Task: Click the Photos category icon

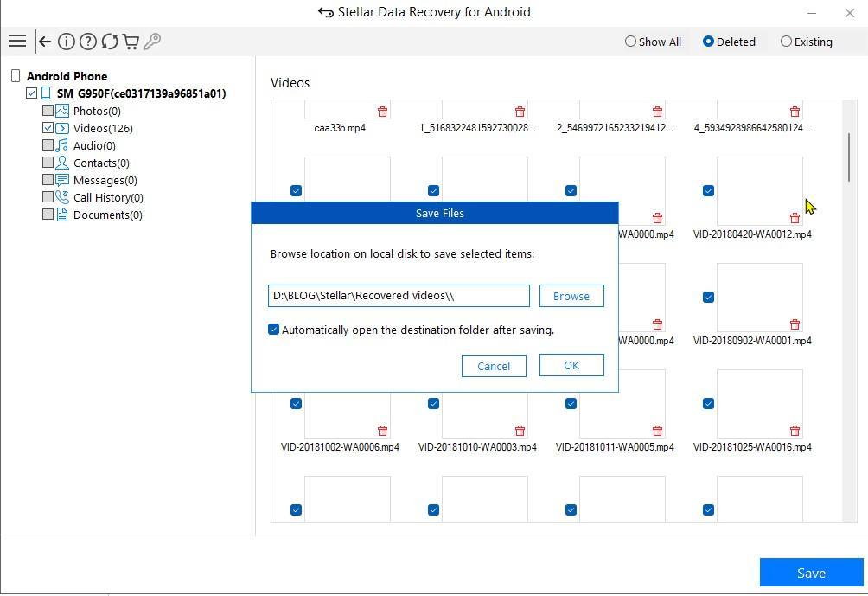Action: [62, 111]
